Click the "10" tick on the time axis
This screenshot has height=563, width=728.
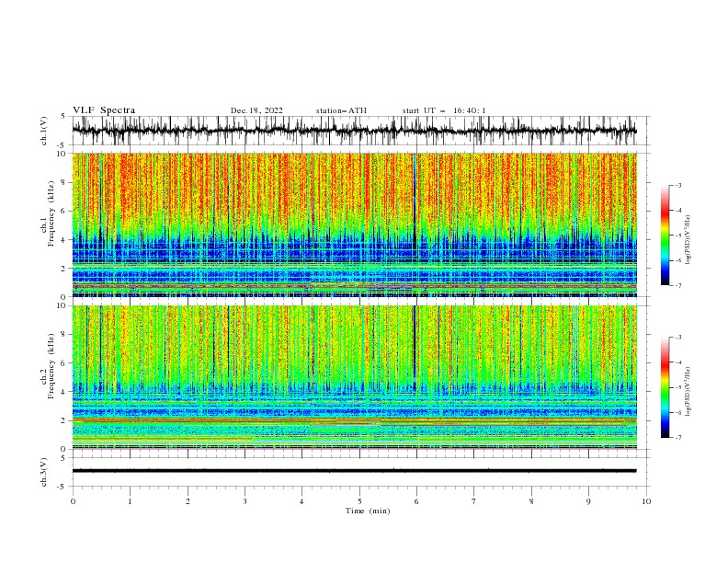click(x=646, y=501)
